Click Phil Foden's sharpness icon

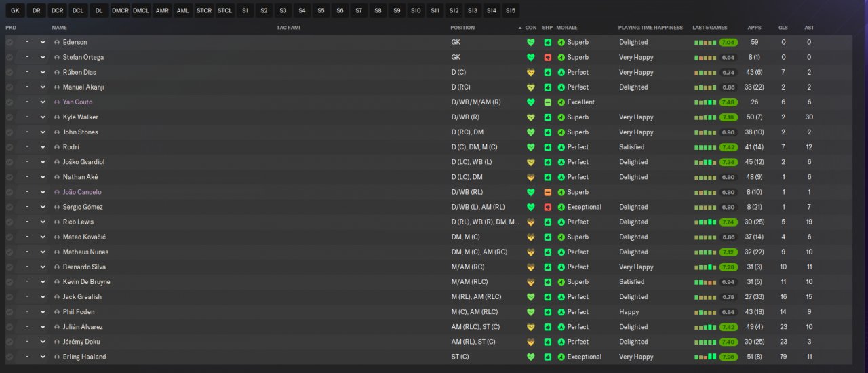pyautogui.click(x=548, y=312)
